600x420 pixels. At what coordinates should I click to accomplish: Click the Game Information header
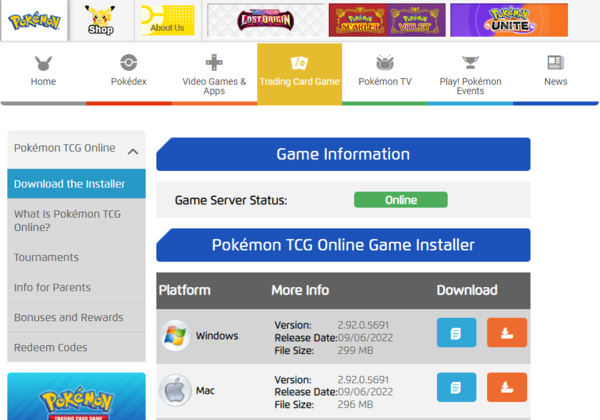(x=343, y=154)
